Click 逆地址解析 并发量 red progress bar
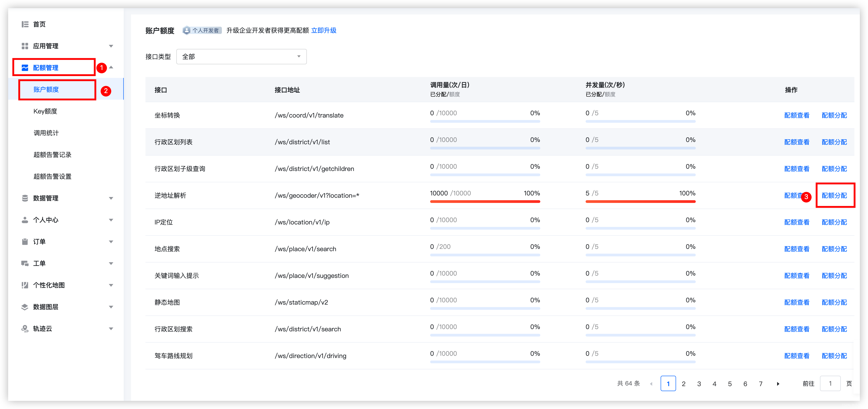 pos(640,202)
